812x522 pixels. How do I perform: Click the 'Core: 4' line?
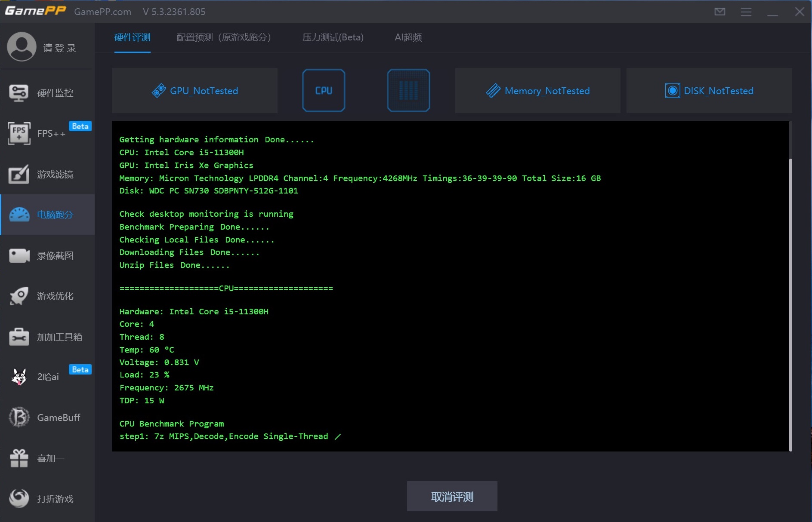point(136,324)
